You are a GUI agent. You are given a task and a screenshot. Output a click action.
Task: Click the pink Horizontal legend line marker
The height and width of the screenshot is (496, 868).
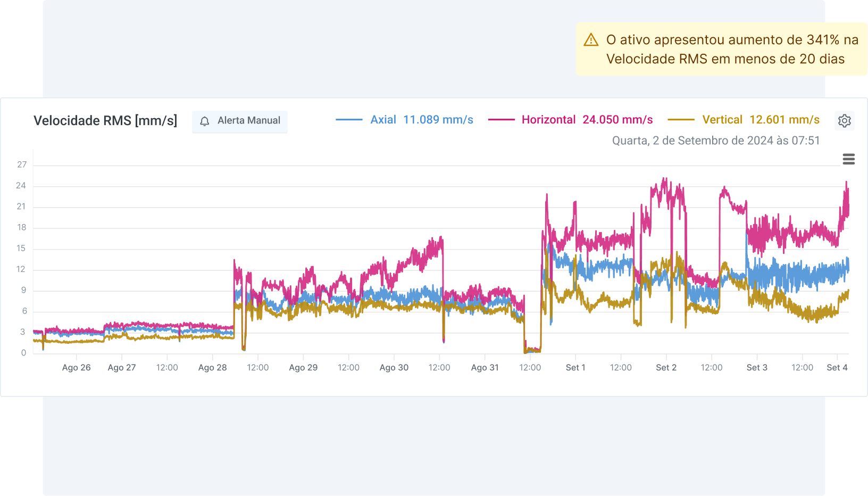pos(501,120)
